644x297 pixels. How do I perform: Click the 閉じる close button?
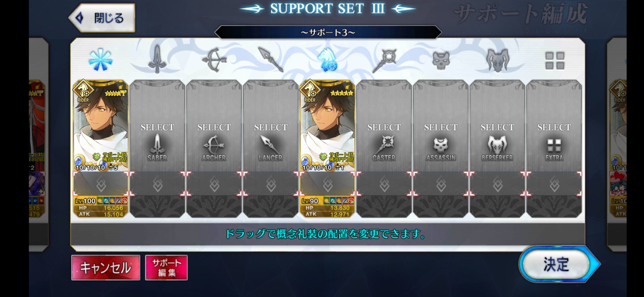tap(102, 18)
